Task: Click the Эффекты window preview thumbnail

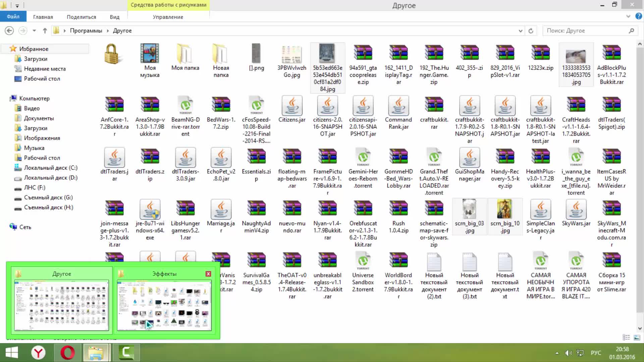Action: click(x=164, y=305)
